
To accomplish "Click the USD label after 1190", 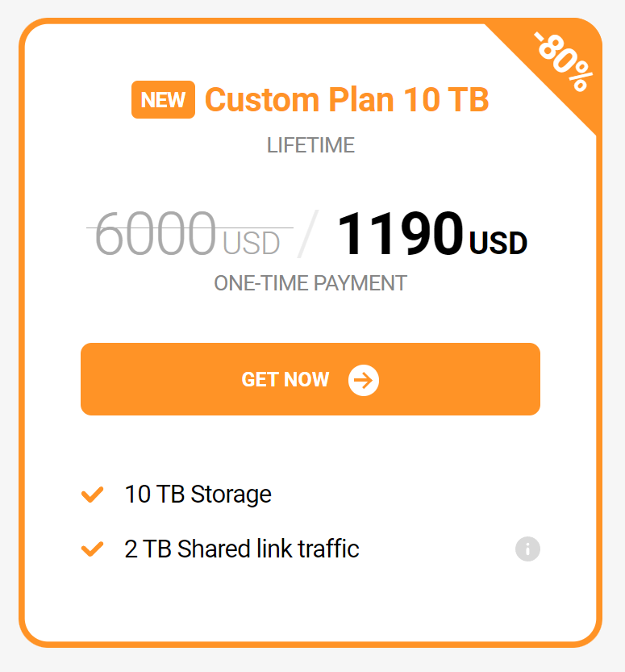I will point(498,244).
